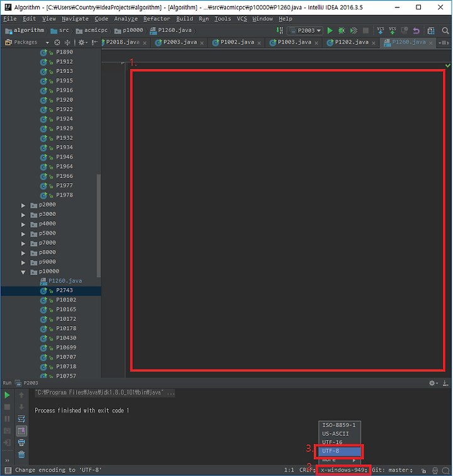Viewport: 453px width, 476px height.
Task: Show more Run panel actions chevron
Action: coord(7,460)
